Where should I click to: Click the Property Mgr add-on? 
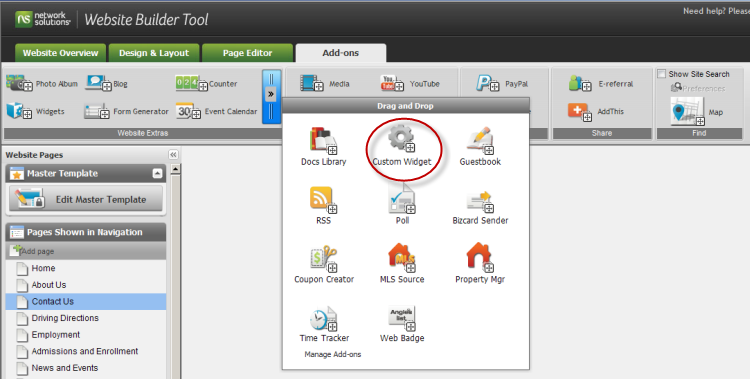click(x=480, y=264)
